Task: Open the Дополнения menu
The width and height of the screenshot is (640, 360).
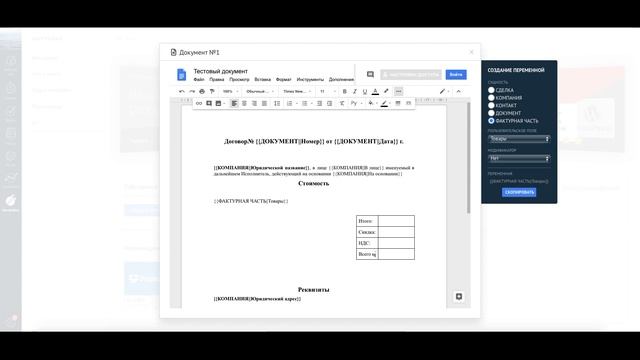Action: [x=341, y=80]
